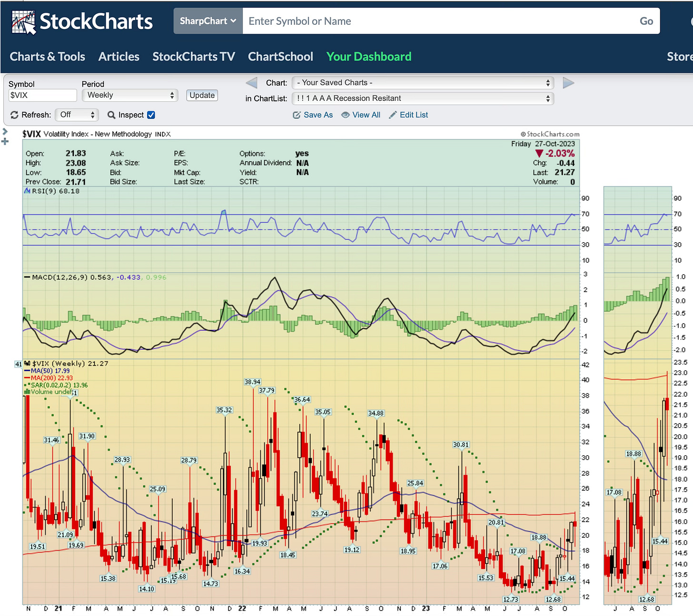
Task: Open ChartSchool menu
Action: coord(280,57)
